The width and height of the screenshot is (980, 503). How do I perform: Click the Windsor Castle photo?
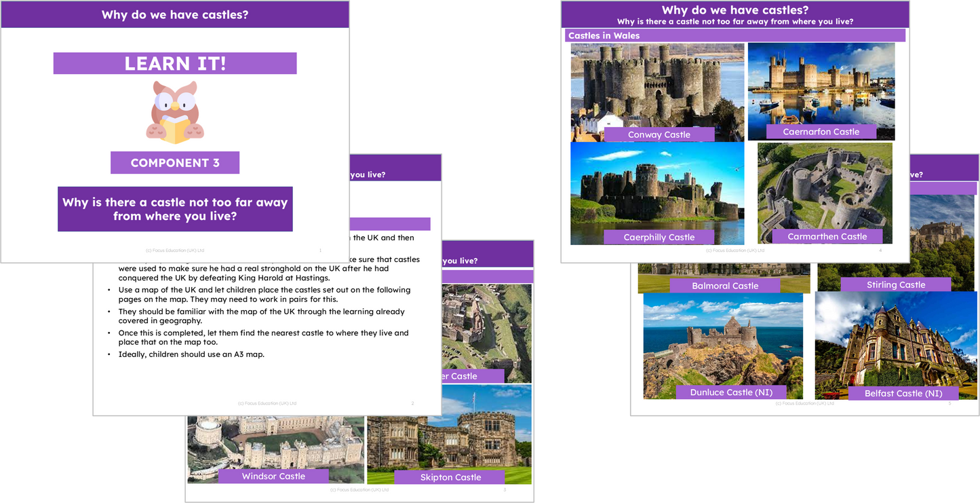(275, 441)
